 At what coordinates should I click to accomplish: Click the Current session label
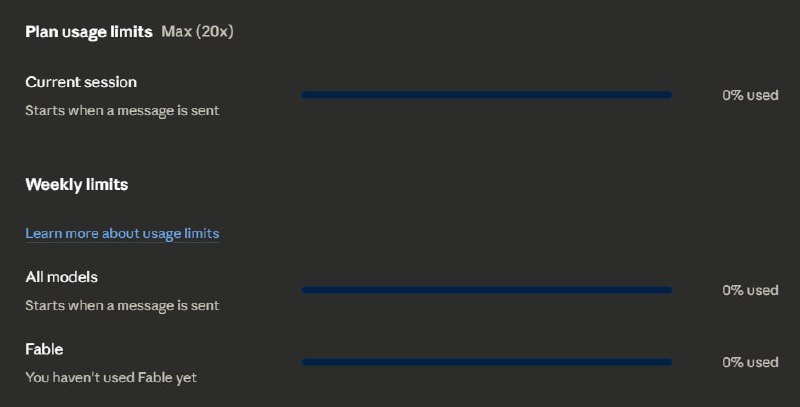pyautogui.click(x=81, y=82)
